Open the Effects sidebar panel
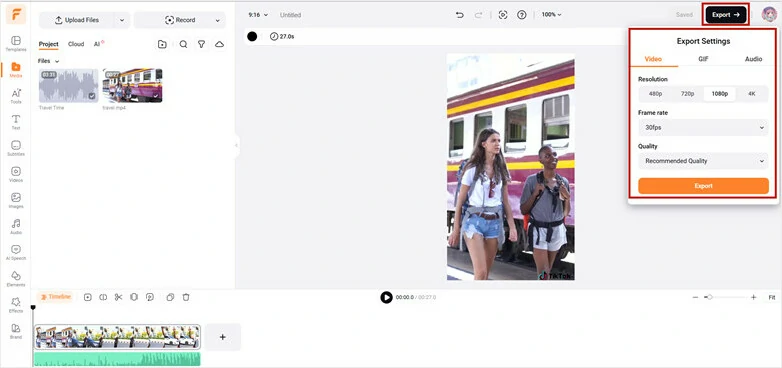The height and width of the screenshot is (368, 782). 15,305
